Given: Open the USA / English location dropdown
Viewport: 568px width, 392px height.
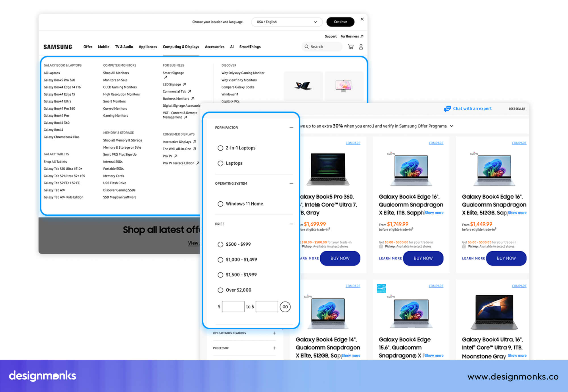Looking at the screenshot, I should point(287,22).
